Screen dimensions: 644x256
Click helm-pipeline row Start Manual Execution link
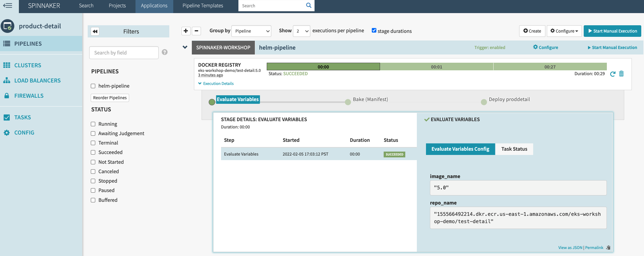click(612, 47)
